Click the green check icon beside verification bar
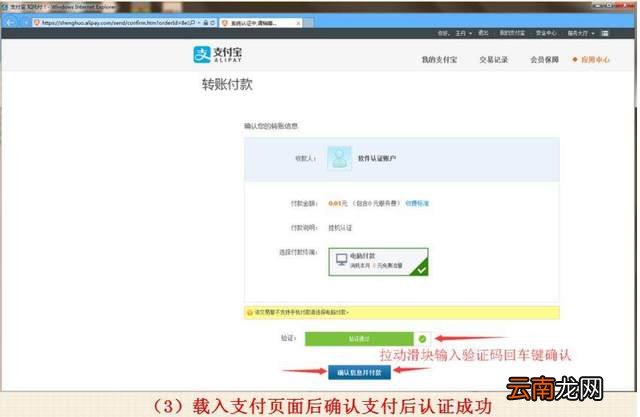The height and width of the screenshot is (417, 640). 422,339
